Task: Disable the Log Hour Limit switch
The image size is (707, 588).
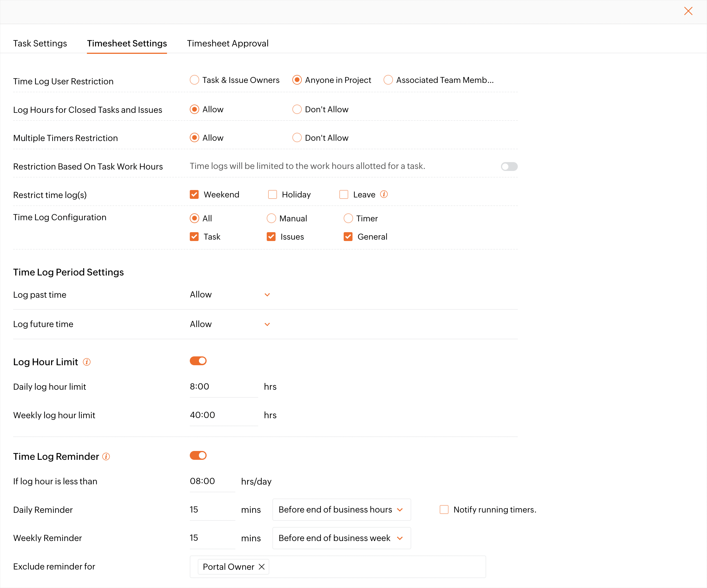Action: 198,361
